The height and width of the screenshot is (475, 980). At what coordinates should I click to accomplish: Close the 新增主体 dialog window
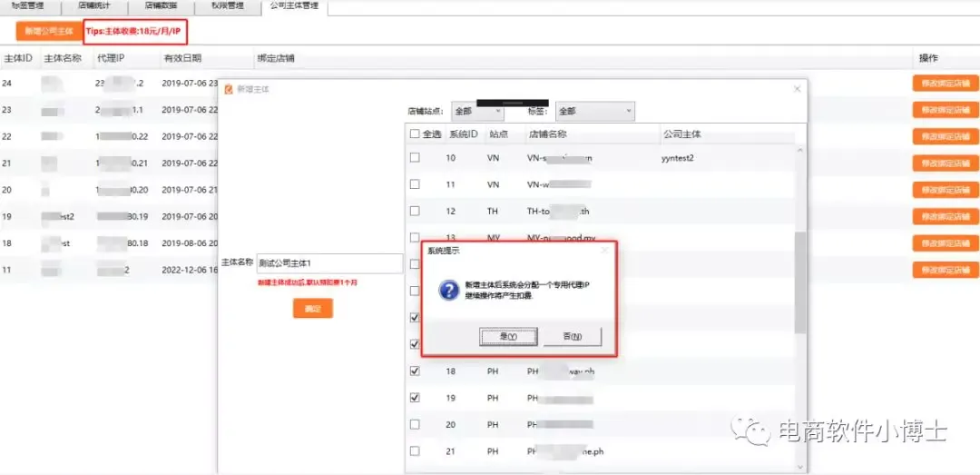click(797, 90)
